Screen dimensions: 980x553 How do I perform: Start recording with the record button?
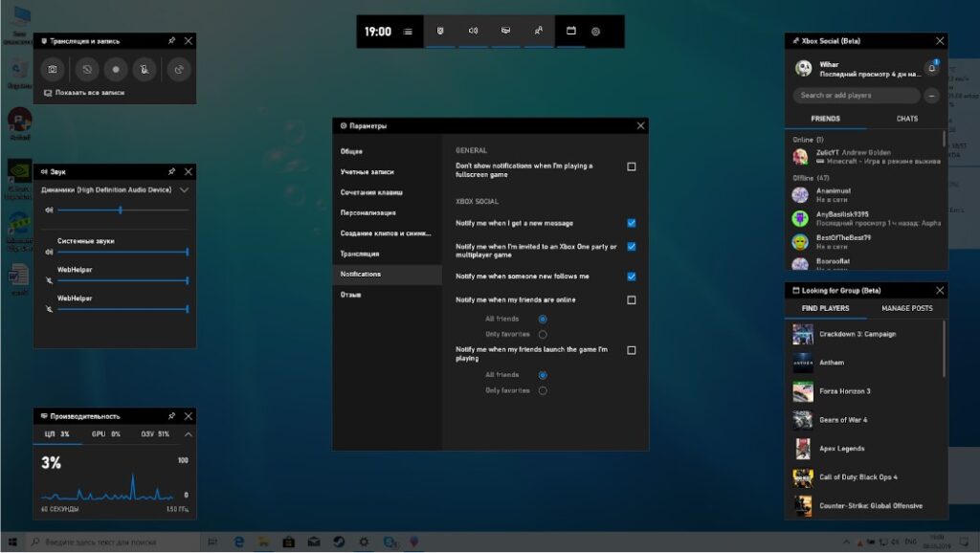pos(116,69)
